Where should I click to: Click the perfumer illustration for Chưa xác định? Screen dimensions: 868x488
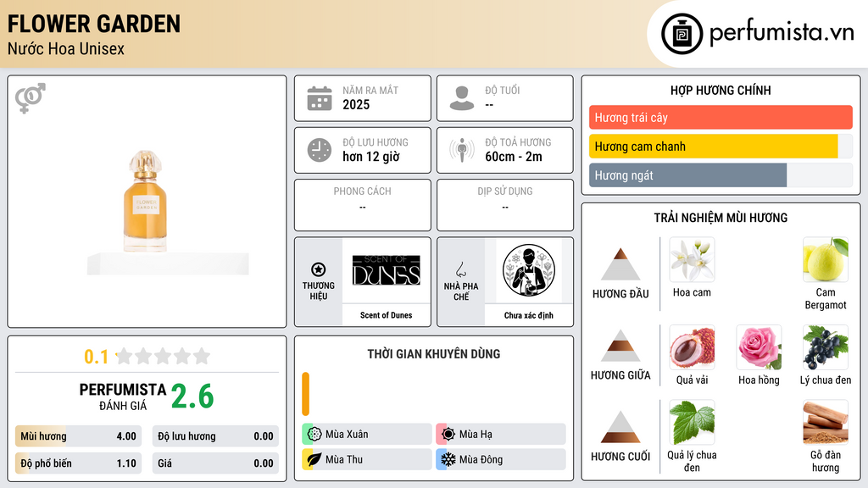529,270
